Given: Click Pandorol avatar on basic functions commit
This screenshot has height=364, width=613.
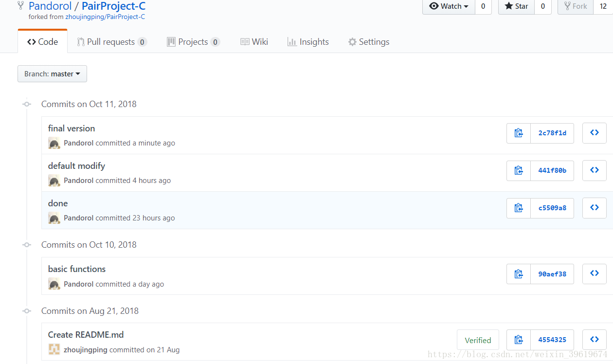Looking at the screenshot, I should 54,284.
